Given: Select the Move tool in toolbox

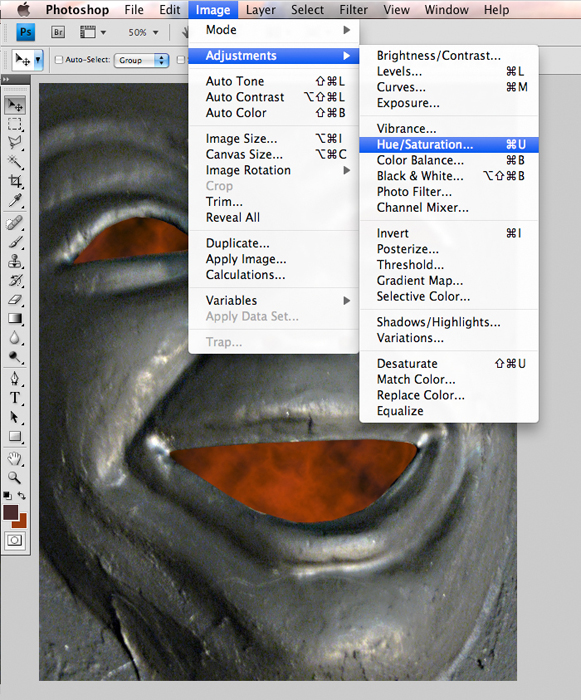Looking at the screenshot, I should click(x=15, y=105).
